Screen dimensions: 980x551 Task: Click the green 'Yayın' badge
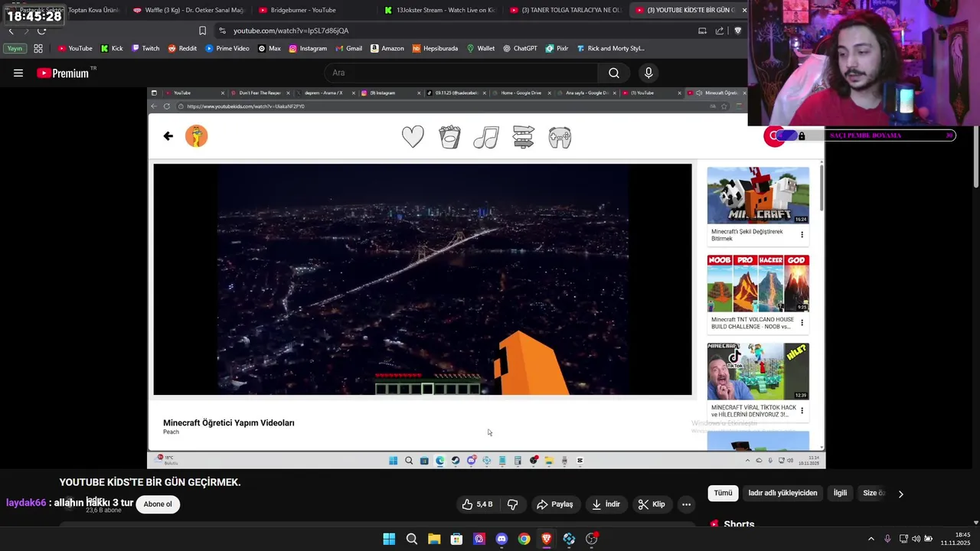14,48
